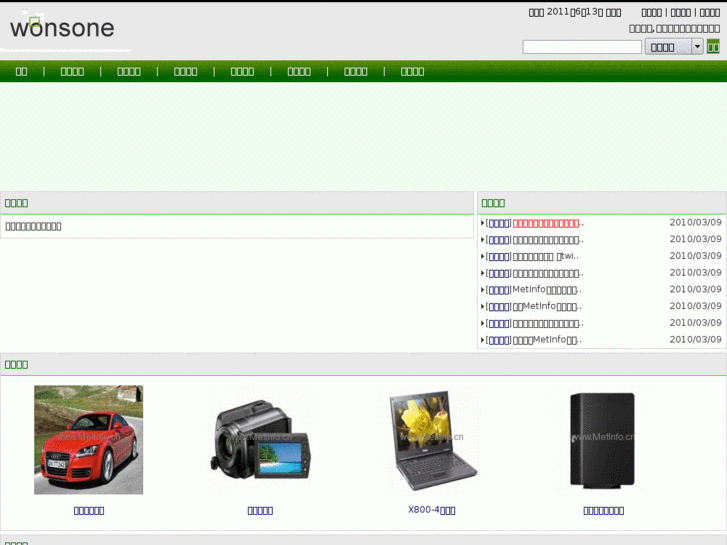727x545 pixels.
Task: Click the green search submit button
Action: 713,47
